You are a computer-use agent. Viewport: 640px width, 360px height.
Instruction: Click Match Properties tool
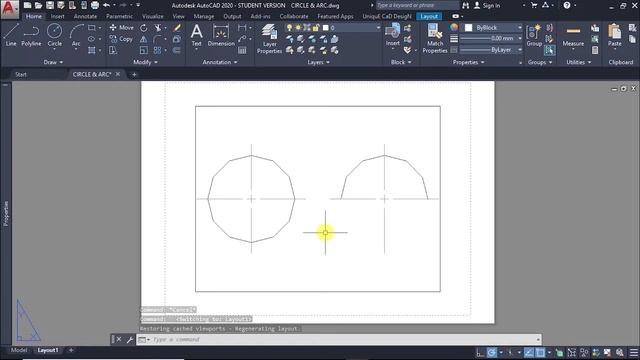(x=435, y=39)
